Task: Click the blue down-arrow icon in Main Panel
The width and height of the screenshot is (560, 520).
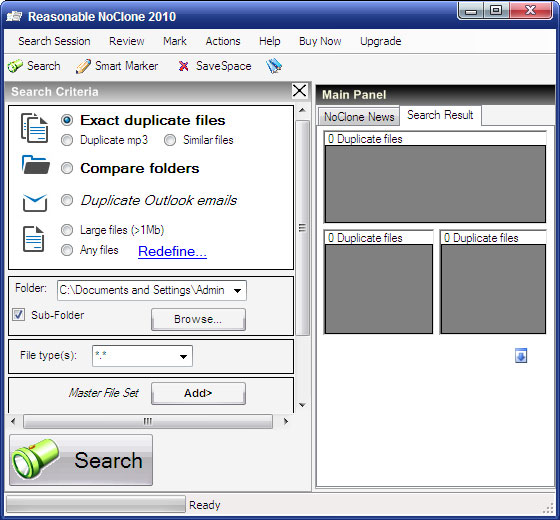Action: [521, 356]
